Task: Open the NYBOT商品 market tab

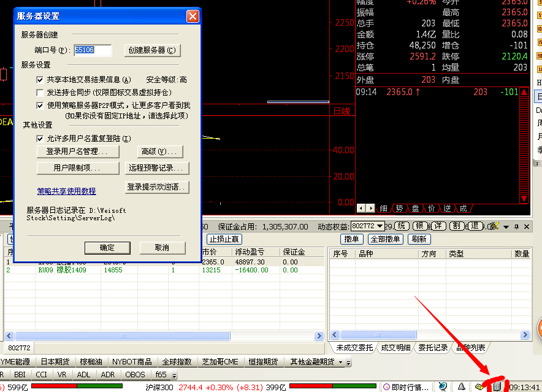Action: point(132,362)
